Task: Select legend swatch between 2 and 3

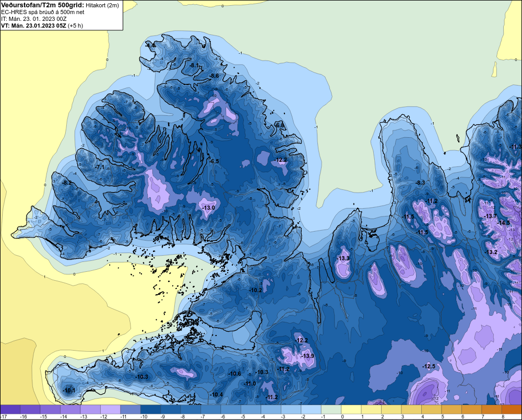Action: (x=391, y=410)
